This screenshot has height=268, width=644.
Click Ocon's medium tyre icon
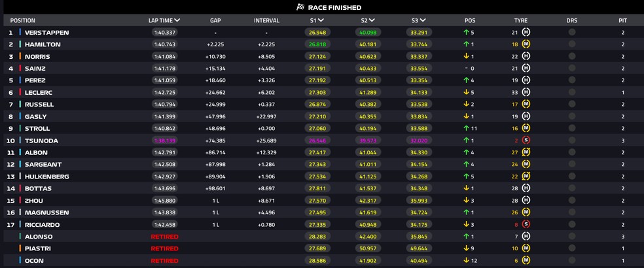point(526,261)
